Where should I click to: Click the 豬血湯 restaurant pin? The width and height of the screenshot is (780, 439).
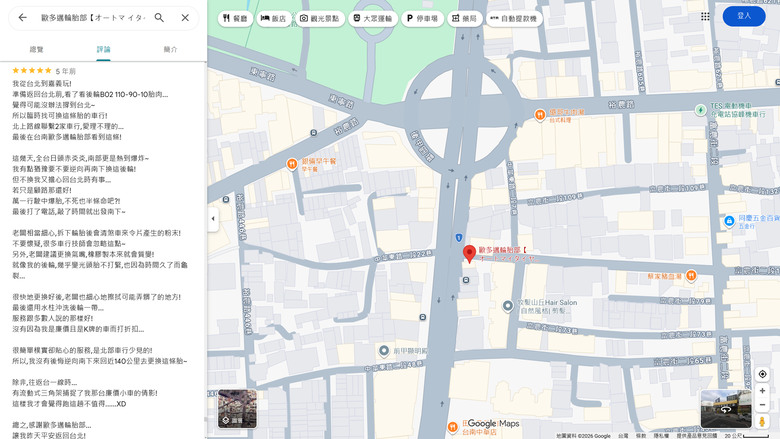point(690,276)
